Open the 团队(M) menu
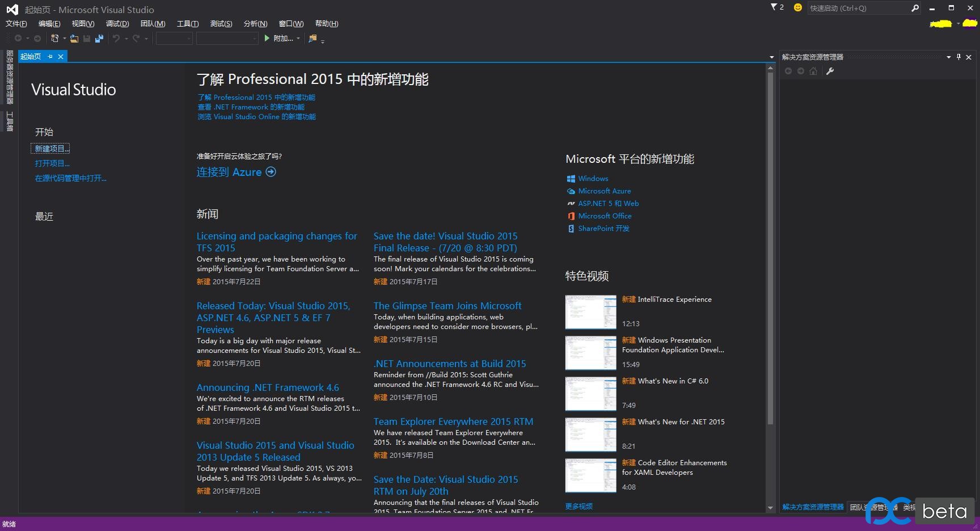Viewport: 980px width, 531px height. (153, 24)
